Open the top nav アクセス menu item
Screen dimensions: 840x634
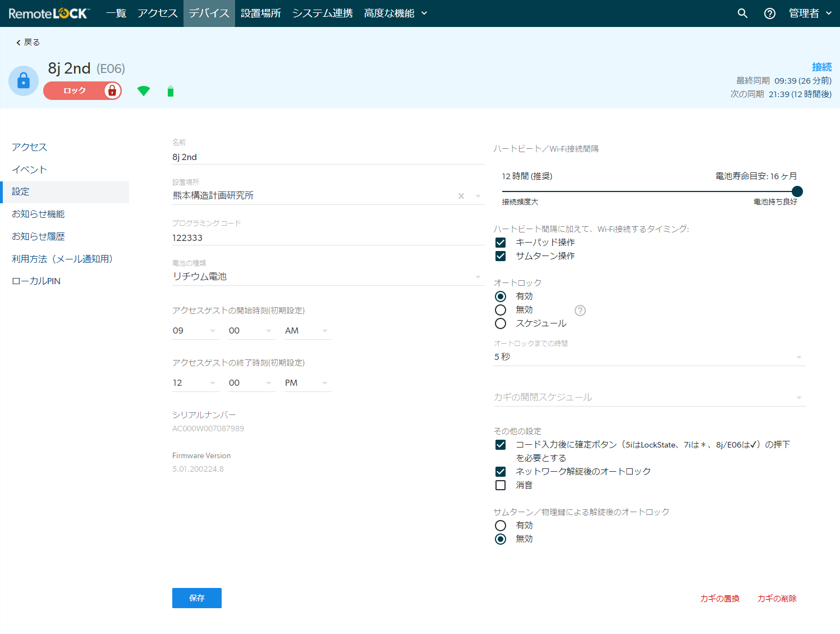pos(158,13)
